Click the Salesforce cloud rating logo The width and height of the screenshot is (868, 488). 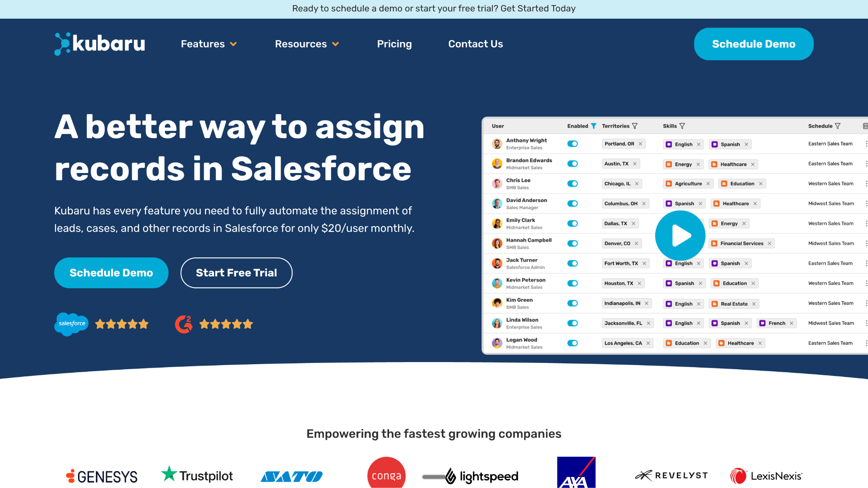71,324
